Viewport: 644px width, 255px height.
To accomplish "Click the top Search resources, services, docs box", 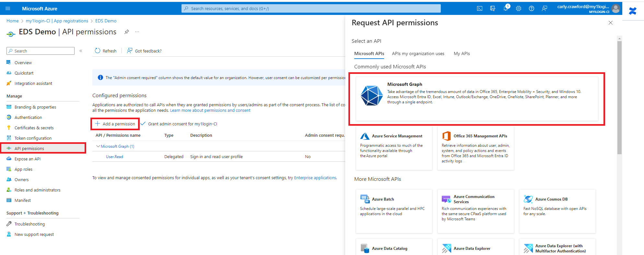I will click(311, 8).
